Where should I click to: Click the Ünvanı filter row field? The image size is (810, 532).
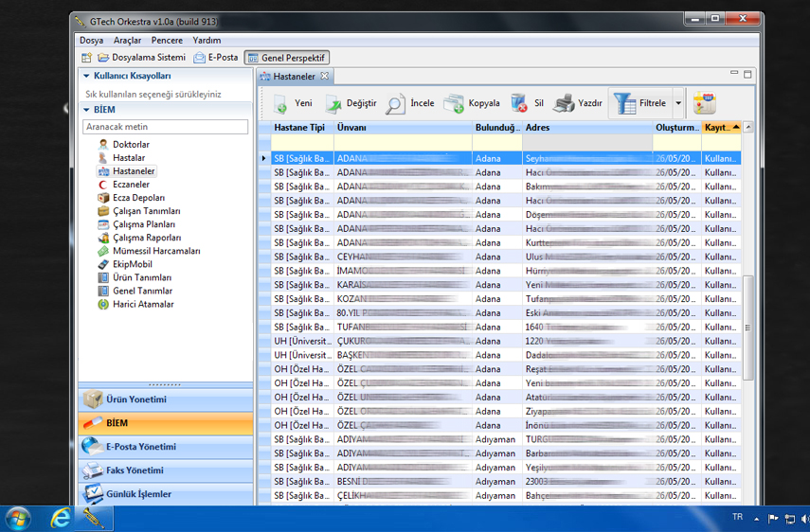pyautogui.click(x=403, y=143)
